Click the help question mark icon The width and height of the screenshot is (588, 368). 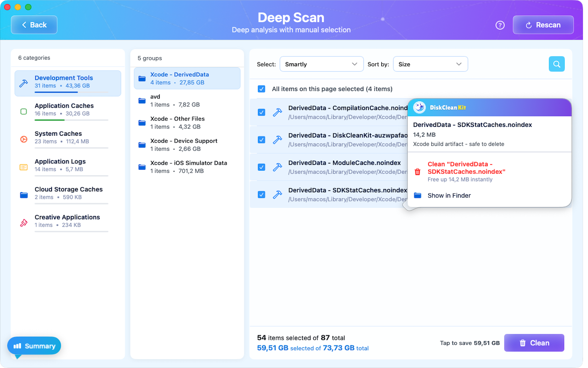(500, 25)
